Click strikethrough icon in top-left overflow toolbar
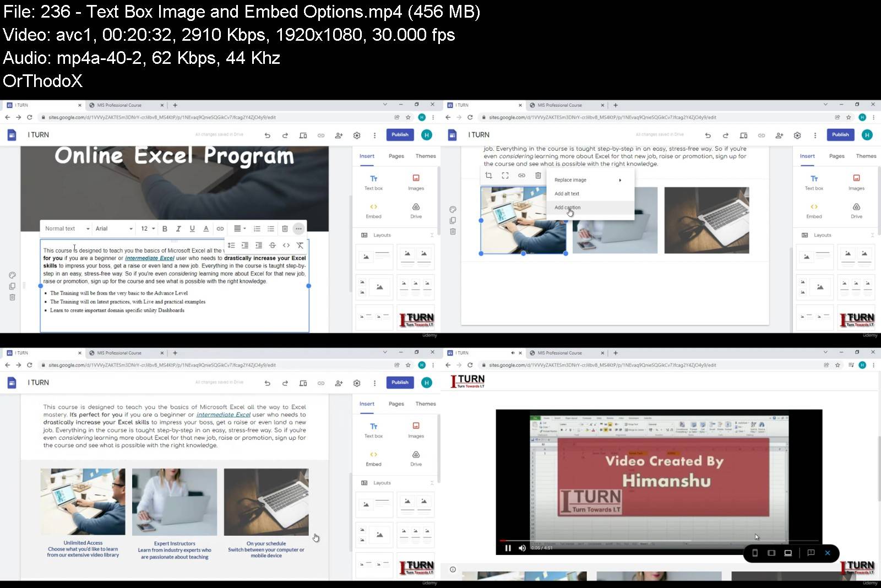The height and width of the screenshot is (588, 881). pos(272,245)
